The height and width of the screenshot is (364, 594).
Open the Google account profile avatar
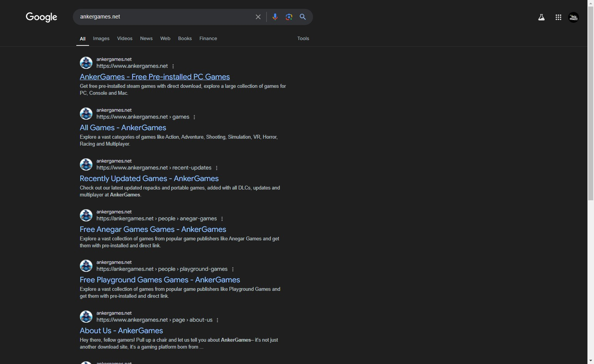click(x=574, y=17)
